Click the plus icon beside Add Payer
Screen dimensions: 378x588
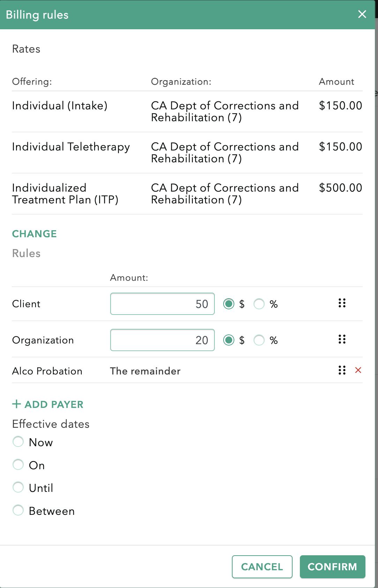(16, 404)
